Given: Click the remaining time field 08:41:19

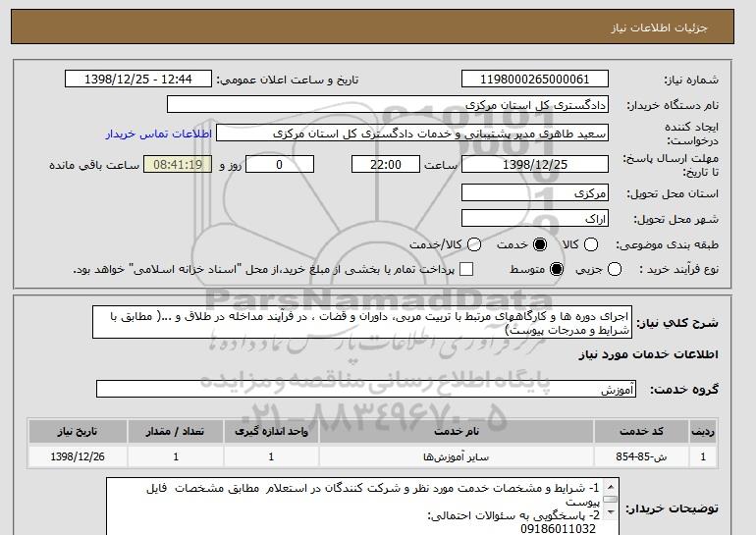Looking at the screenshot, I should 178,164.
